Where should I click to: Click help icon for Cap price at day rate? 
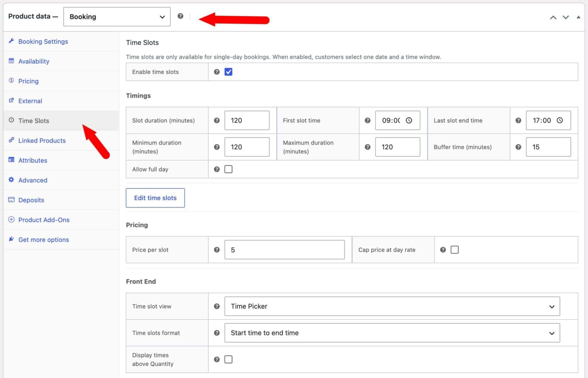[x=443, y=250]
